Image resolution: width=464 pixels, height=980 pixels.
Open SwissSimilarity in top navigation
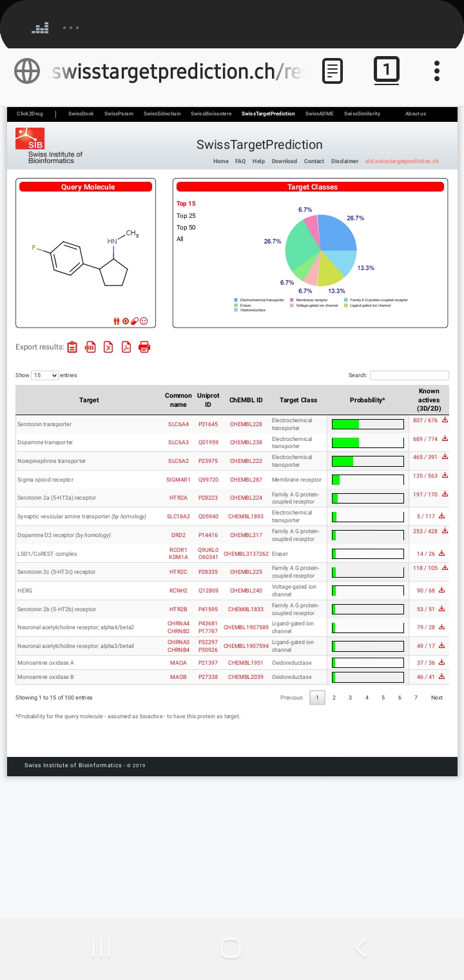362,113
